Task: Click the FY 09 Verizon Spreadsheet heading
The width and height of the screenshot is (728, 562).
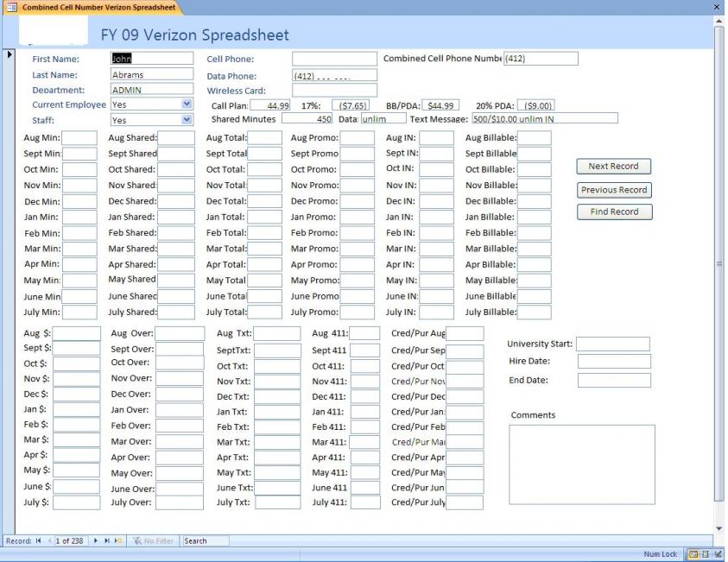Action: point(195,35)
